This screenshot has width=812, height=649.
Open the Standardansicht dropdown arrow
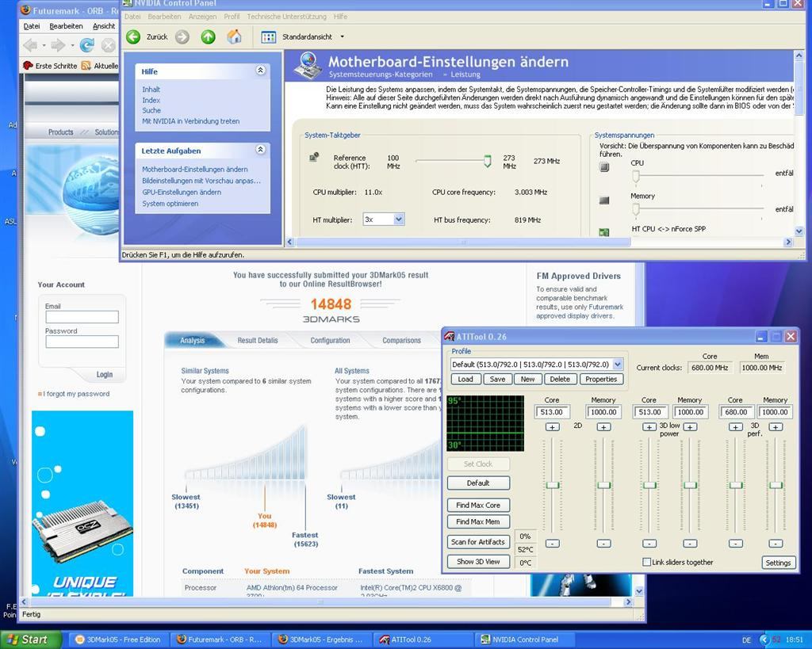(x=342, y=36)
